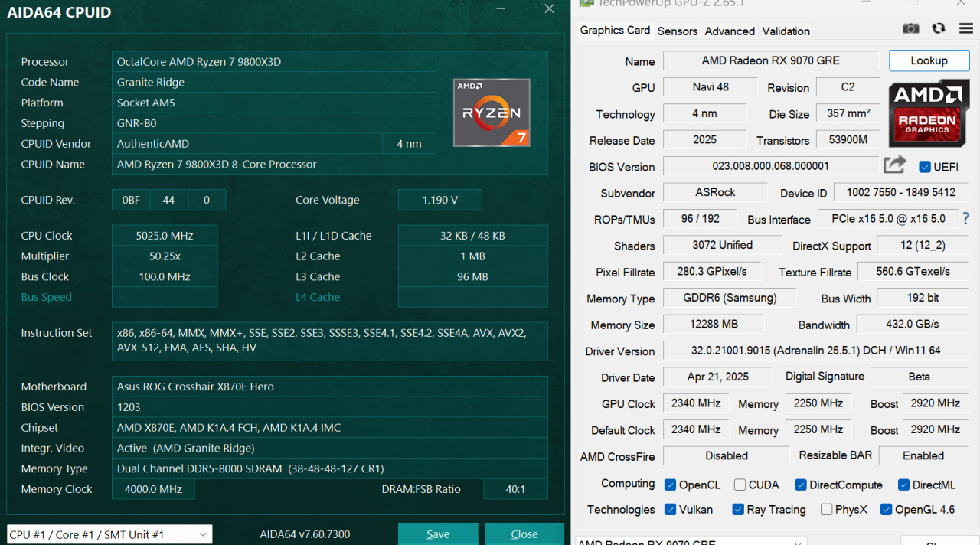The height and width of the screenshot is (545, 980).
Task: Click the Code Name Granite Ridge value
Action: pos(273,82)
